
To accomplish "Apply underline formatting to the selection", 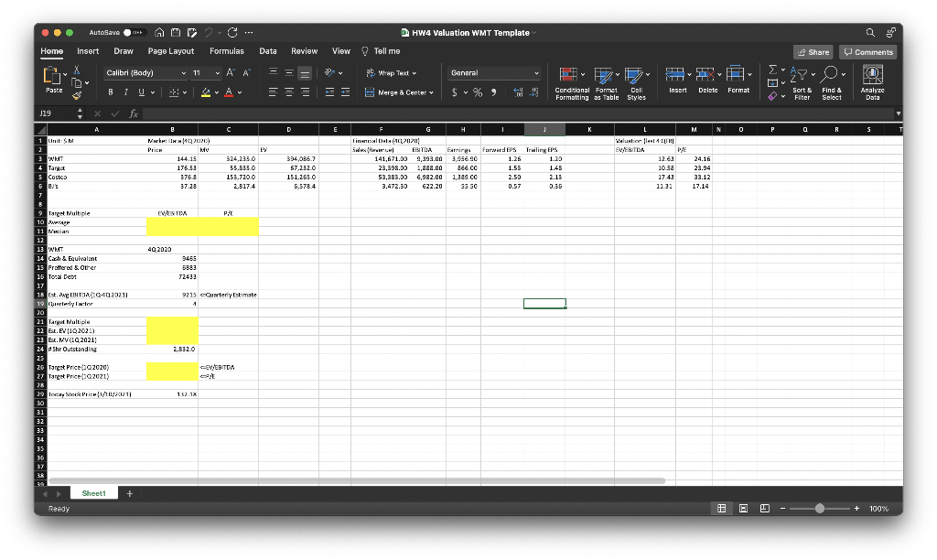I will [143, 92].
